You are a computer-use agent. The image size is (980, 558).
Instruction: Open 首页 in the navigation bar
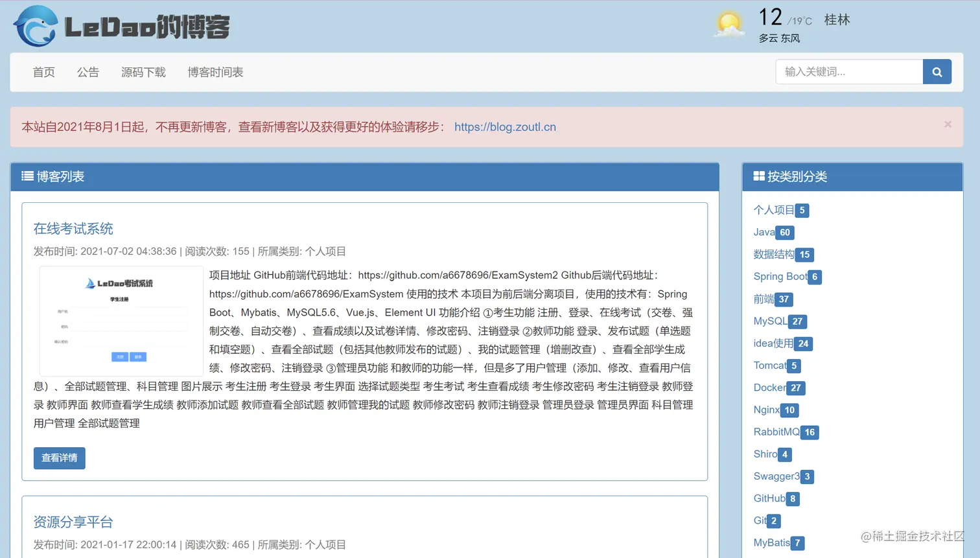coord(44,72)
